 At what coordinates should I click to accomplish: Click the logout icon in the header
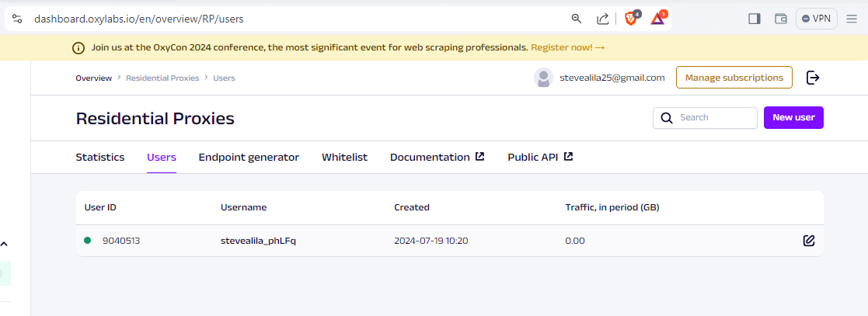coord(813,78)
